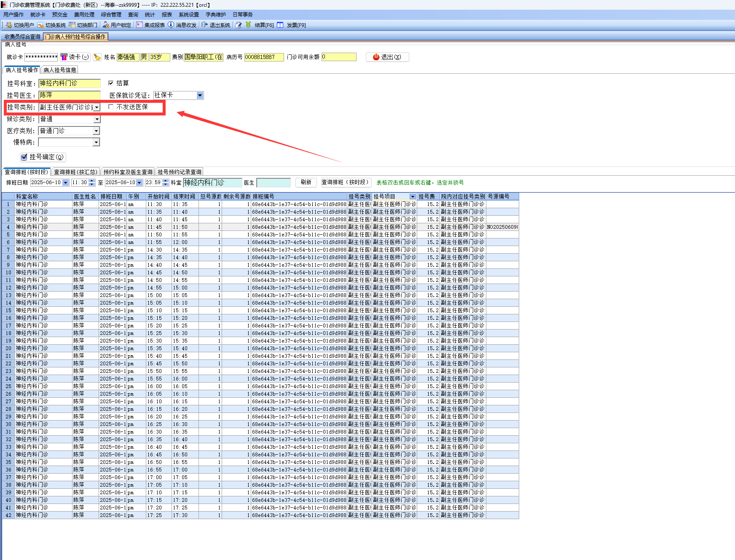
Task: Click the 退出系统 exit system icon
Action: [205, 25]
